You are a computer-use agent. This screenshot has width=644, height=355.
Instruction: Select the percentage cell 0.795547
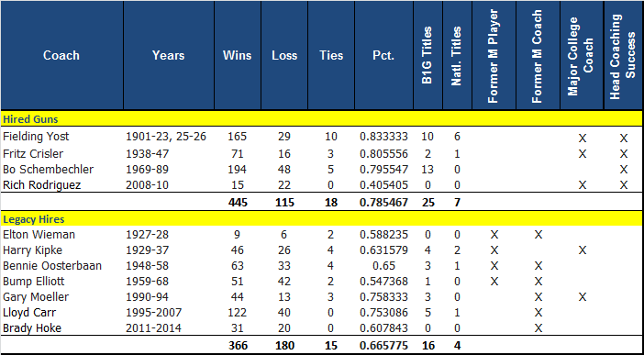click(383, 170)
